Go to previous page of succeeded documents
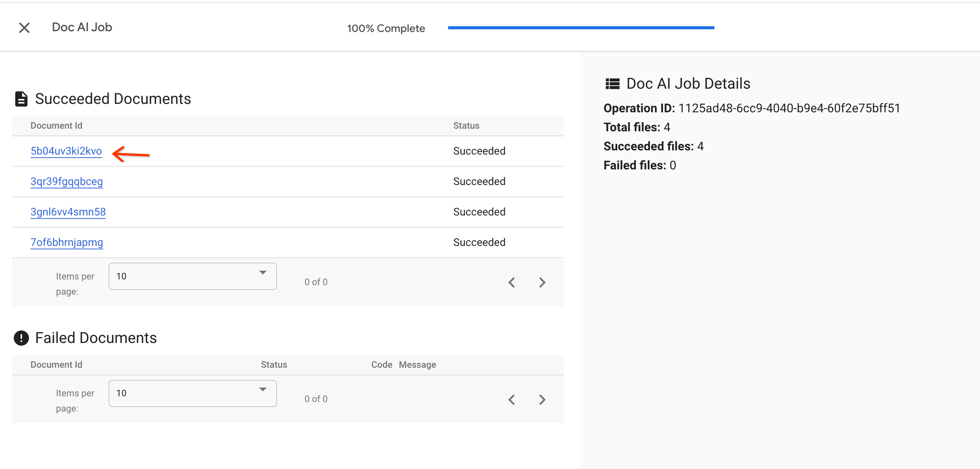Screen dimensions: 980x469 coord(512,282)
